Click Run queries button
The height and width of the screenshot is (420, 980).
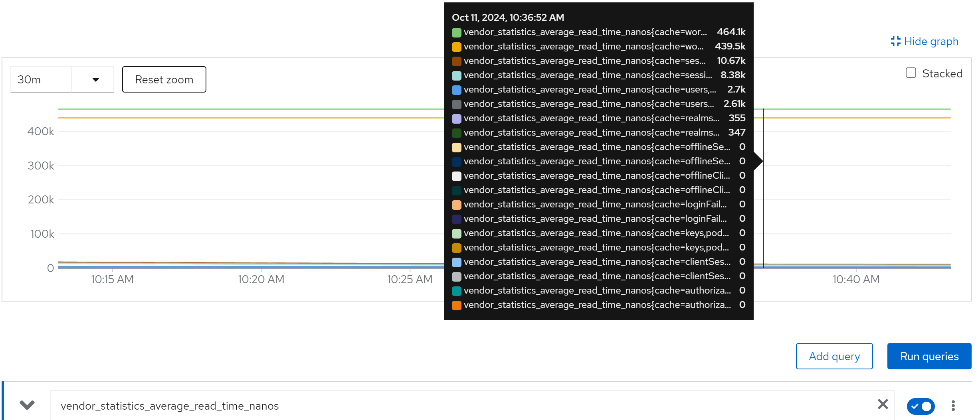(929, 356)
